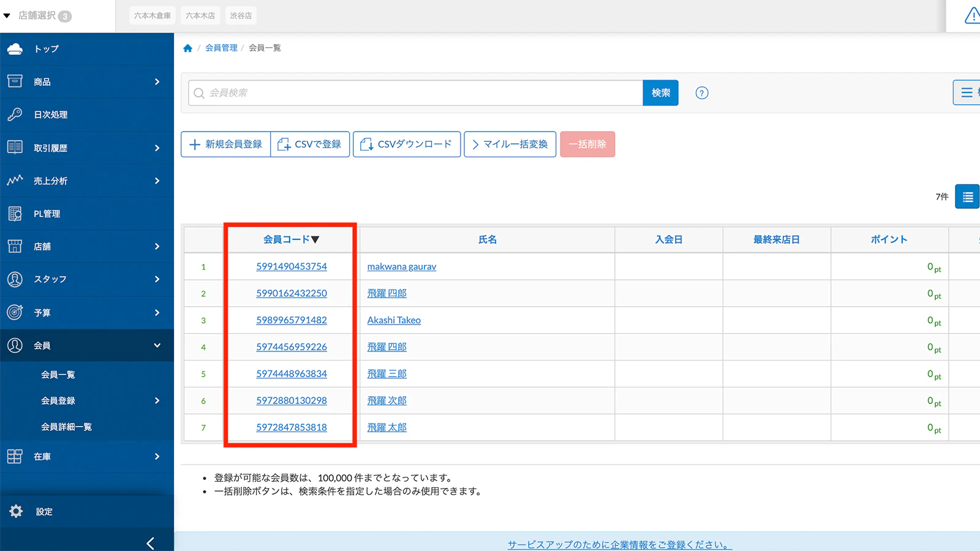Click 会員管理 breadcrumb link

click(221, 48)
